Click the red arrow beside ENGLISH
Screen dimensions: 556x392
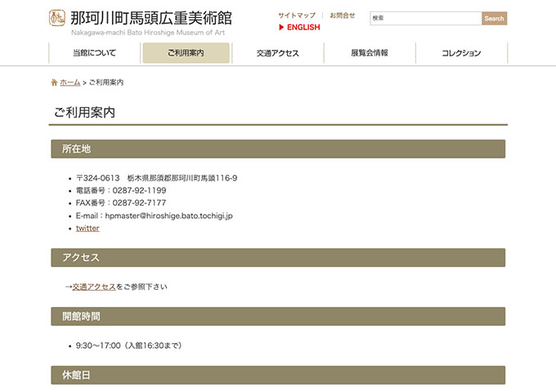tap(281, 28)
